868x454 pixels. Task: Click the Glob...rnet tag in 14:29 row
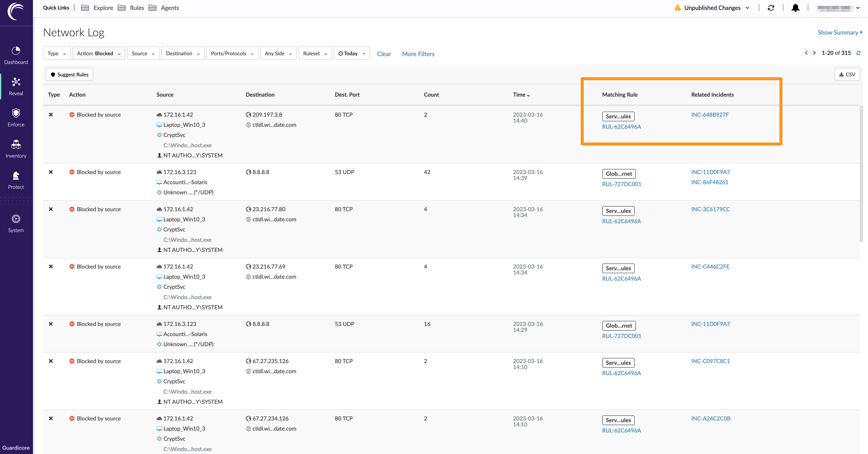point(619,326)
